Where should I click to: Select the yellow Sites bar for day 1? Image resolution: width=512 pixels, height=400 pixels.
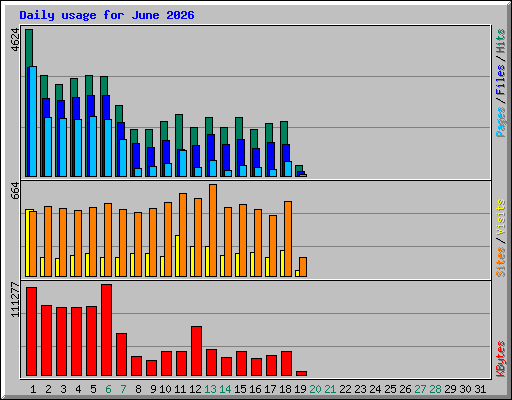27,243
